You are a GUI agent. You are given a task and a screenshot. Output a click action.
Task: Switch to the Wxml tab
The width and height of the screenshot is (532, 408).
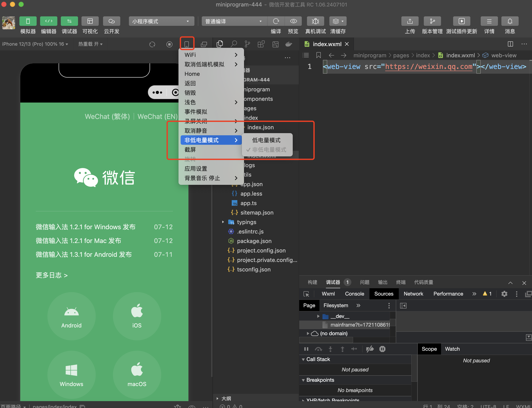click(x=328, y=294)
